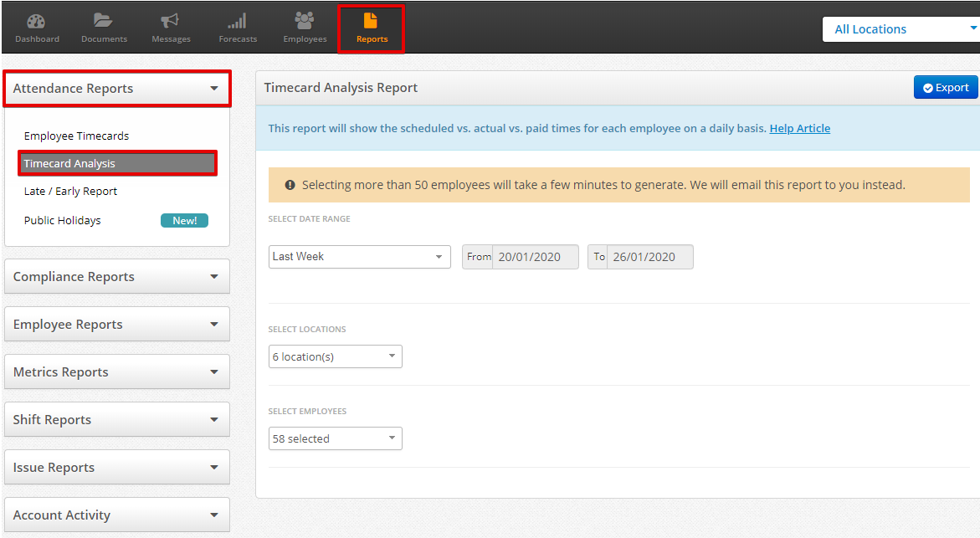
Task: Open the Last Week date range dropdown
Action: [x=359, y=257]
